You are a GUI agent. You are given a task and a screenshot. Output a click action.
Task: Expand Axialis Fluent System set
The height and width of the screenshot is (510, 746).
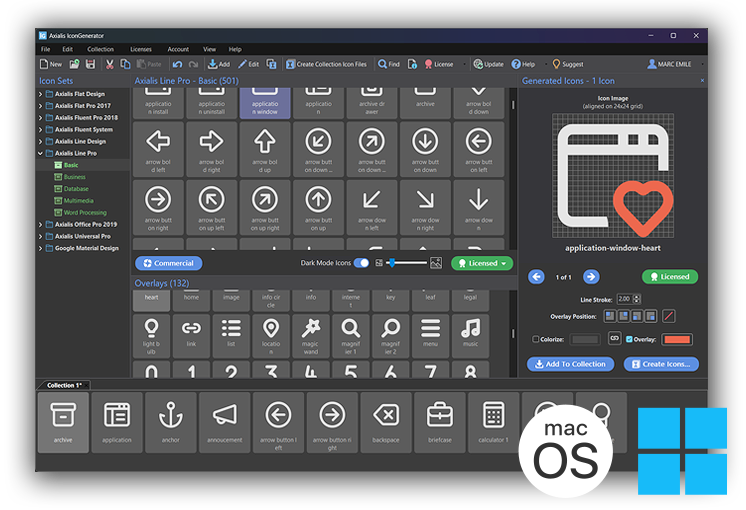point(40,129)
